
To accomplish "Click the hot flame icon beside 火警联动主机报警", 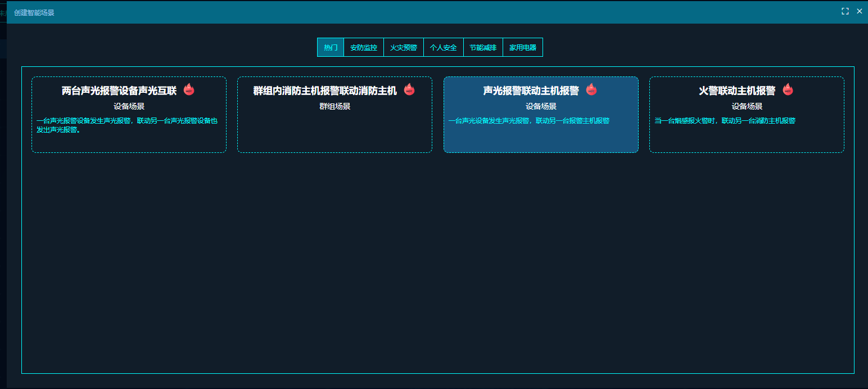I will click(x=788, y=89).
